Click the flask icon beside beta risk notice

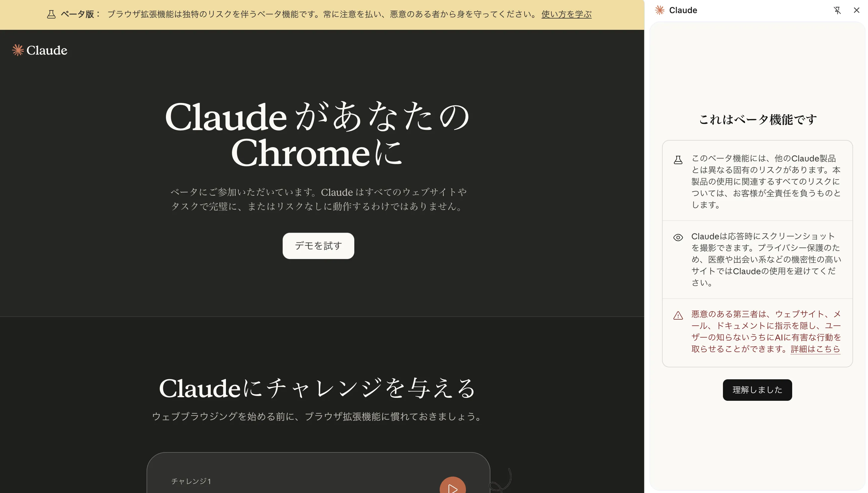point(678,160)
